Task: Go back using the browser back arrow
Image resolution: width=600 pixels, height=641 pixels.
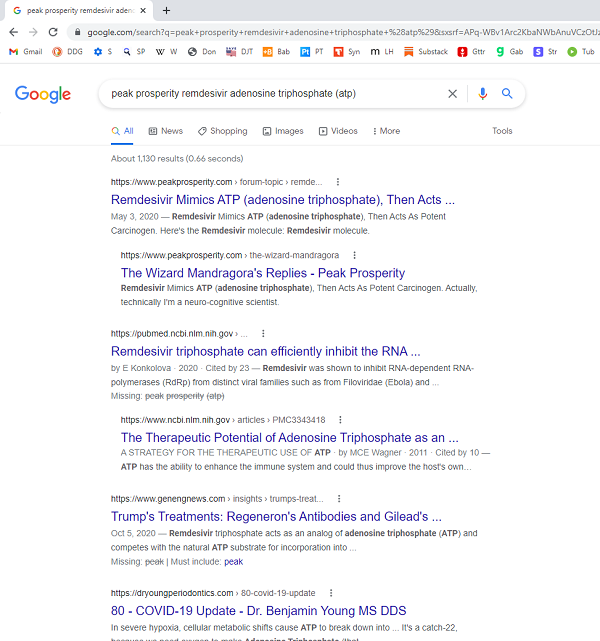Action: coord(13,32)
